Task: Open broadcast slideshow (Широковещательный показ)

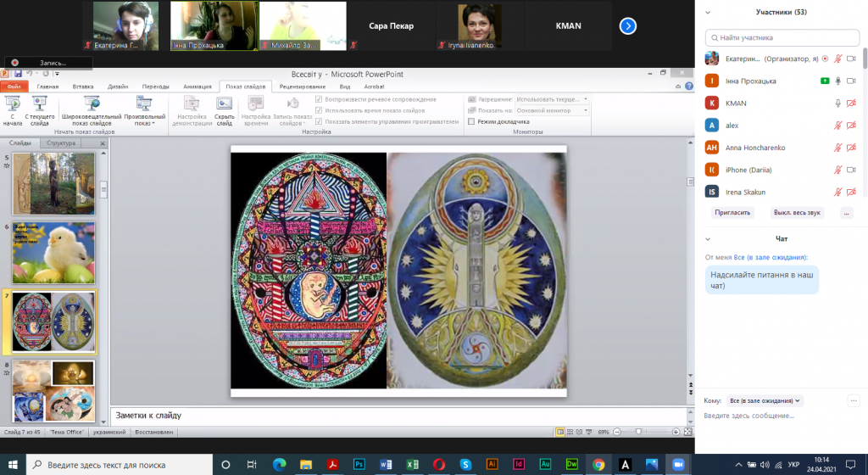Action: point(92,110)
